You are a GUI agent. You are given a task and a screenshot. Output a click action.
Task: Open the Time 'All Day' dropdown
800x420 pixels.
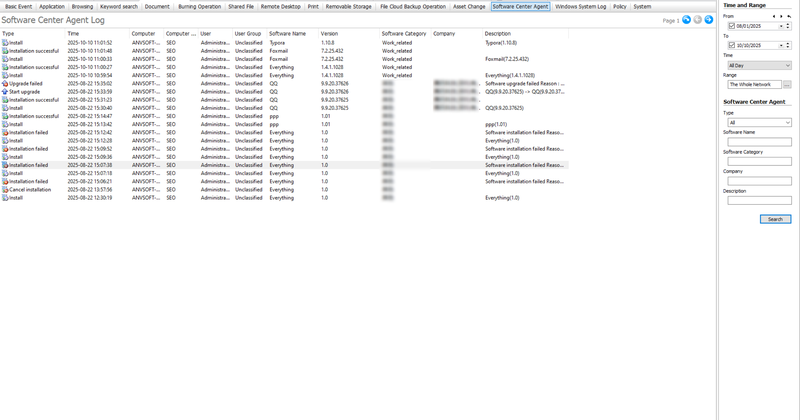759,65
